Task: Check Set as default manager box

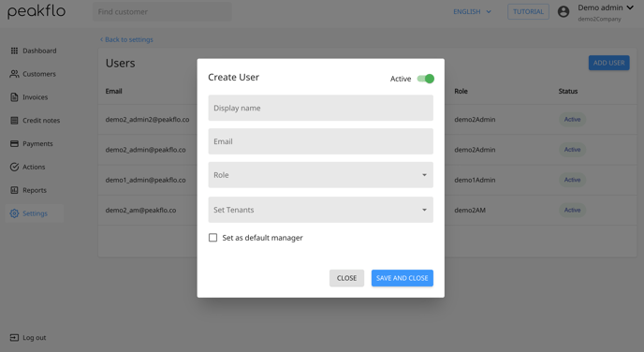Action: point(212,238)
